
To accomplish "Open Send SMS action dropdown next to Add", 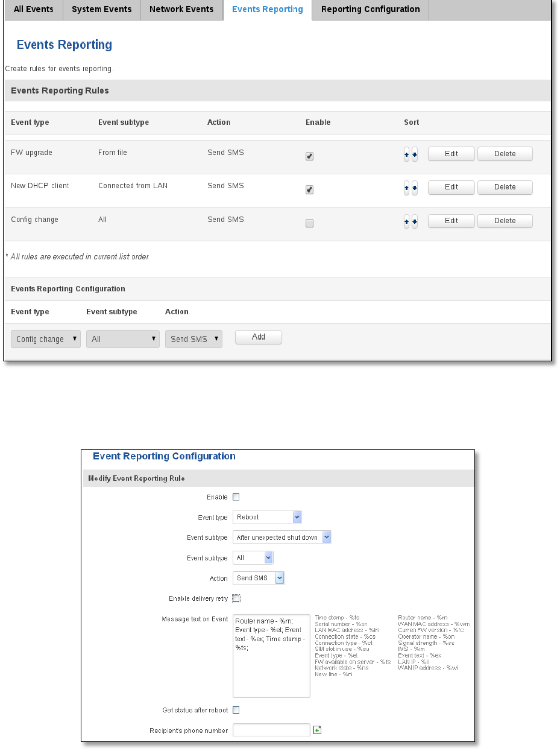I will click(193, 339).
